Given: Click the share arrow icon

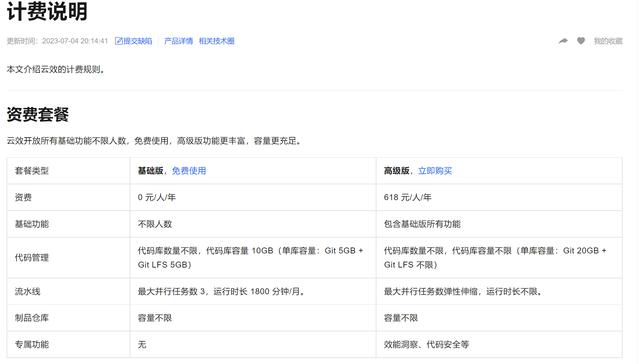Looking at the screenshot, I should pyautogui.click(x=563, y=41).
